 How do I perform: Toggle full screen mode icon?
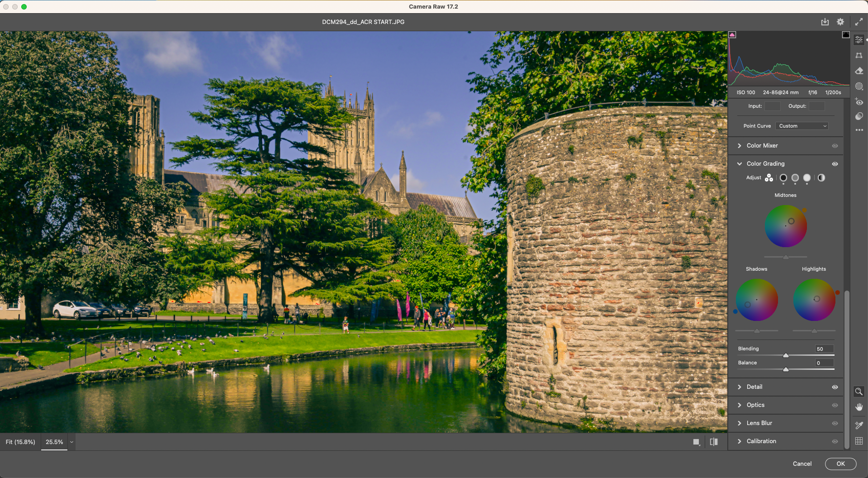[x=859, y=22]
